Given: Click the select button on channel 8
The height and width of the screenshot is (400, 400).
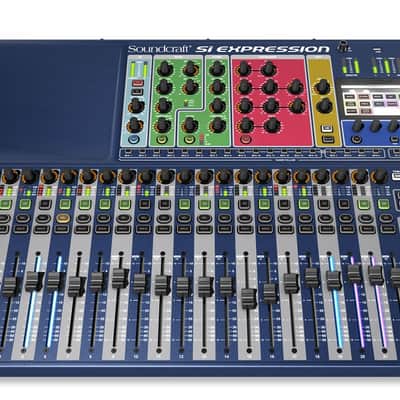Looking at the screenshot, I should [103, 229].
